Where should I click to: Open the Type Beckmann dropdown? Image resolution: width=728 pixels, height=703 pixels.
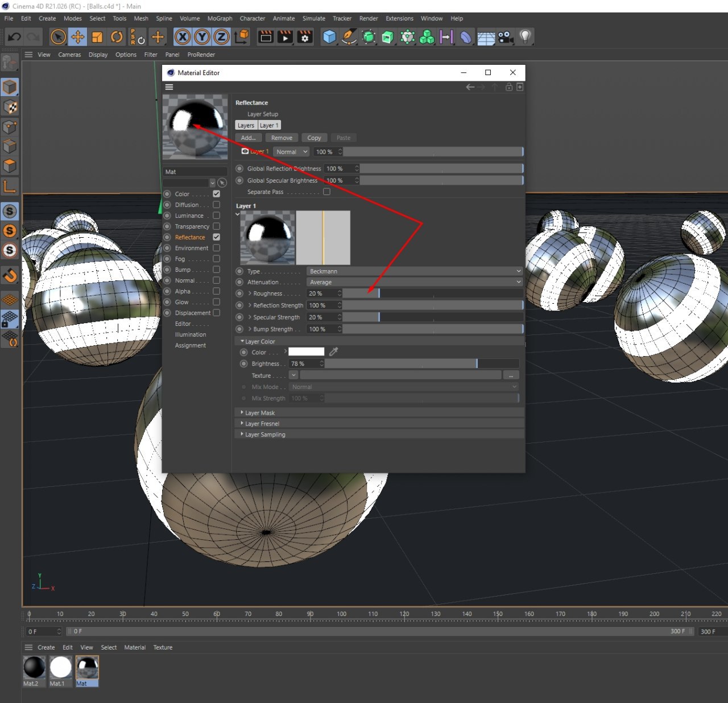[414, 271]
